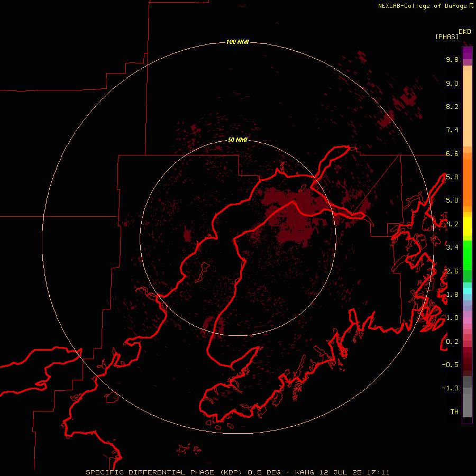The width and height of the screenshot is (476, 476).
Task: Click the TH label on the color scale
Action: pos(454,412)
